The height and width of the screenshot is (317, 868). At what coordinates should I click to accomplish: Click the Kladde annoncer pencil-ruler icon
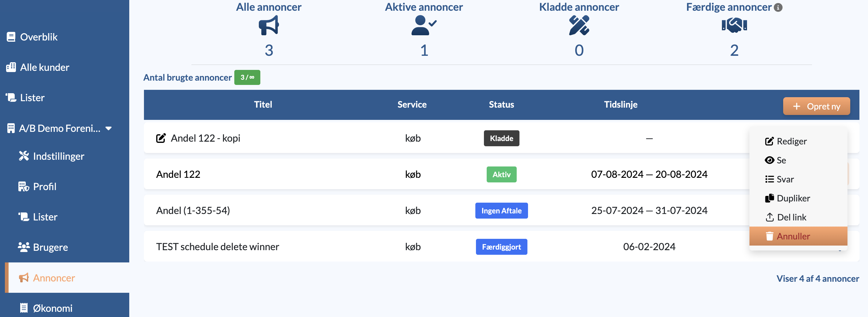click(x=579, y=26)
